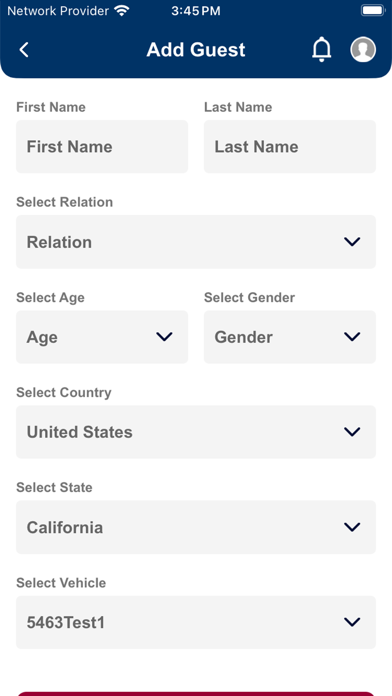This screenshot has width=392, height=696.
Task: Focus the Last Name input field
Action: tap(290, 146)
